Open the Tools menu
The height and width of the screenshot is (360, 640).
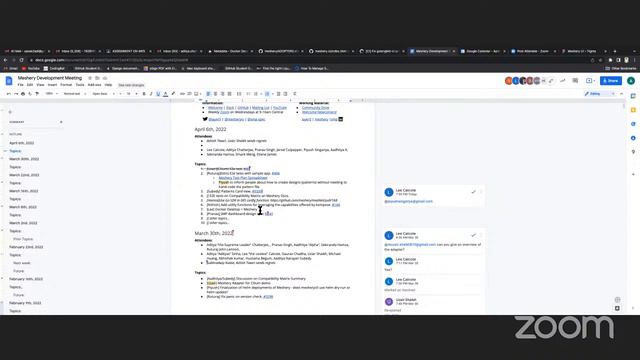80,85
